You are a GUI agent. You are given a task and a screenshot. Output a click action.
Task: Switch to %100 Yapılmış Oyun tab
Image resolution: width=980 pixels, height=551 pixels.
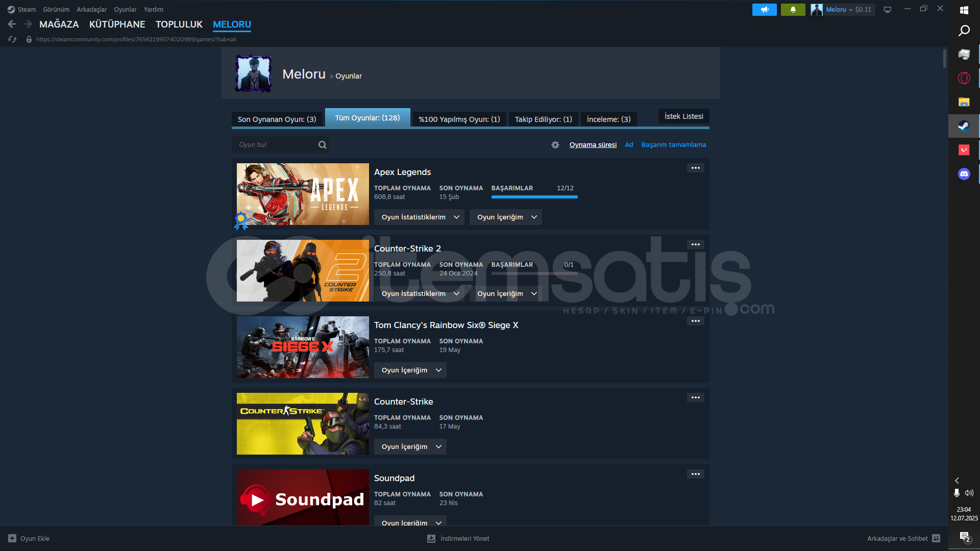click(459, 119)
